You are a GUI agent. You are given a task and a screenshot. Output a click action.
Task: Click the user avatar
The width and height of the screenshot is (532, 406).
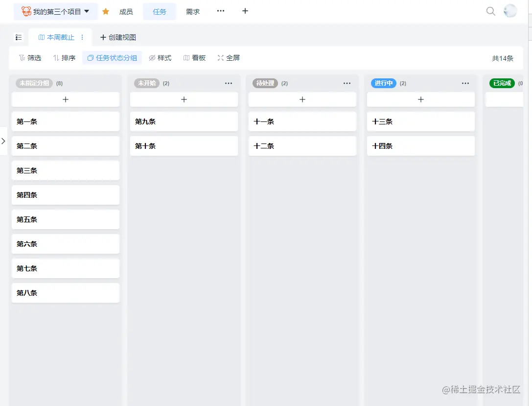tap(510, 11)
